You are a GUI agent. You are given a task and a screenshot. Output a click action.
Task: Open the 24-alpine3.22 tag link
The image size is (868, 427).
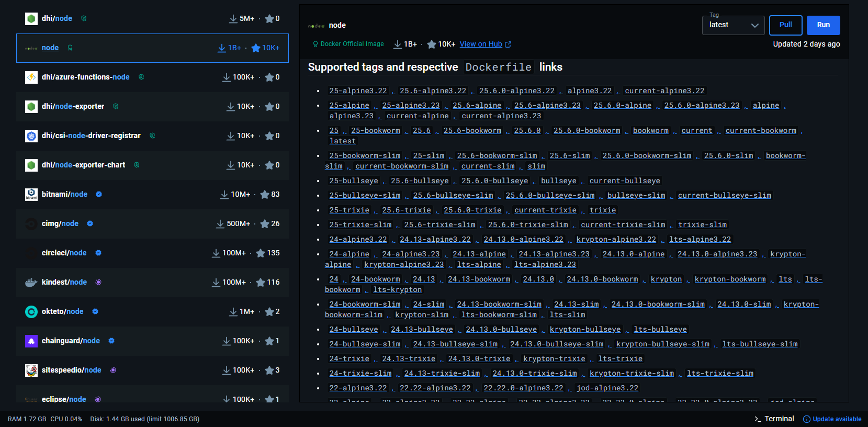[358, 239]
